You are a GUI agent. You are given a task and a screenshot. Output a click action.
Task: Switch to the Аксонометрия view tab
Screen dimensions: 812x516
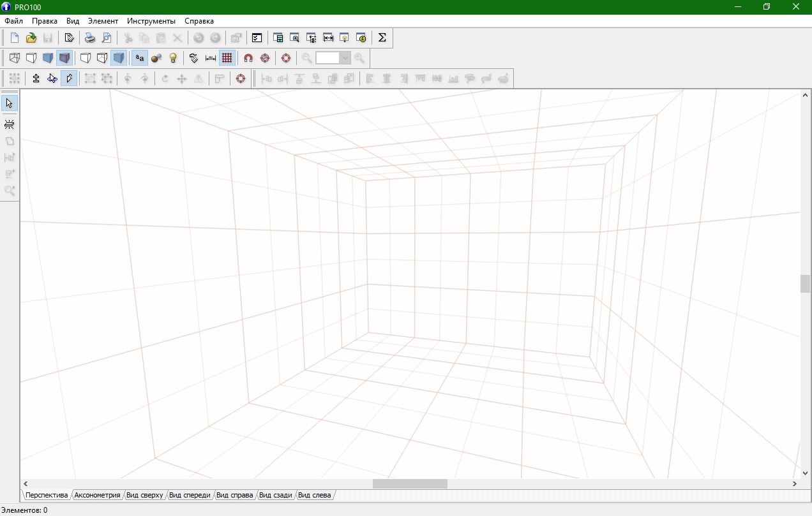tap(97, 495)
